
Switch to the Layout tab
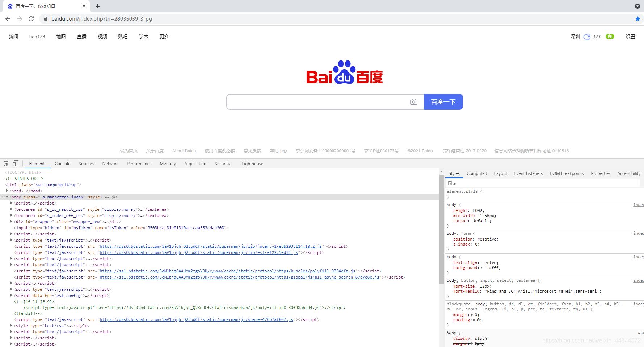tap(501, 173)
